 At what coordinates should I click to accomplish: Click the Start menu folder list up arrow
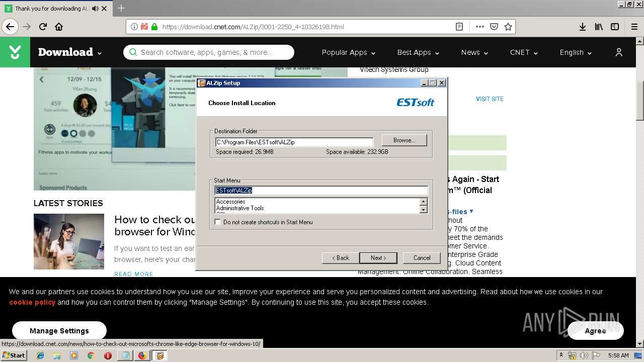[x=423, y=202]
